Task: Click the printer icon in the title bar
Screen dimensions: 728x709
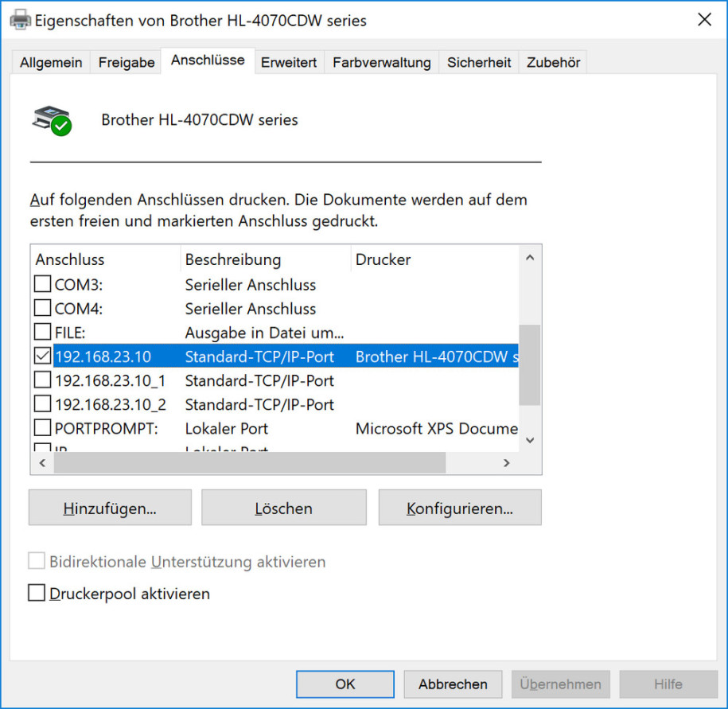Action: [20, 20]
